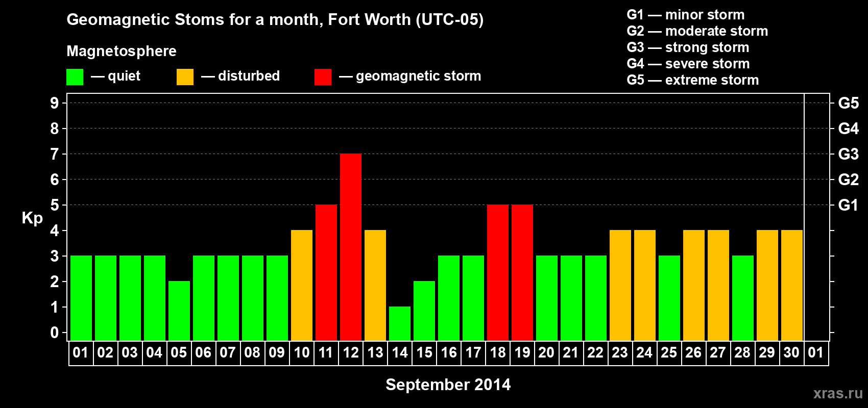Click the green quiet legend swatch
This screenshot has height=408, width=868.
click(x=75, y=77)
